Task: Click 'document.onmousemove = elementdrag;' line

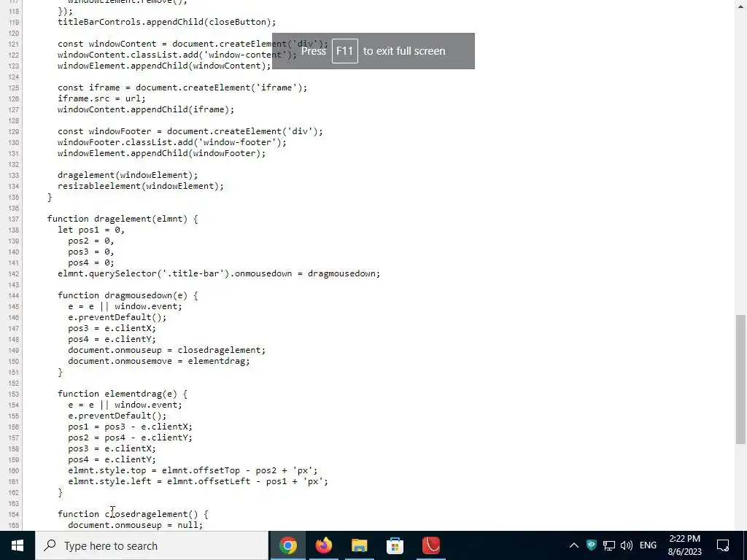Action: (x=158, y=361)
